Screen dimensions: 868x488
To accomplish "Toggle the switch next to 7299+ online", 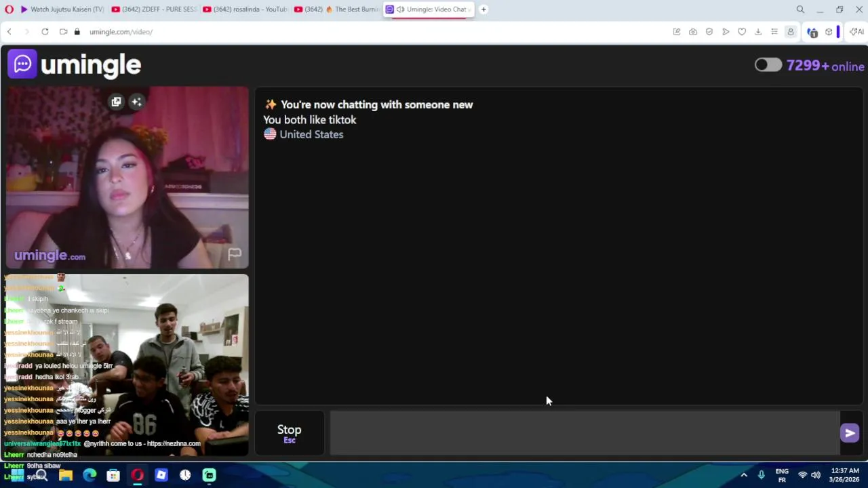I will [768, 65].
